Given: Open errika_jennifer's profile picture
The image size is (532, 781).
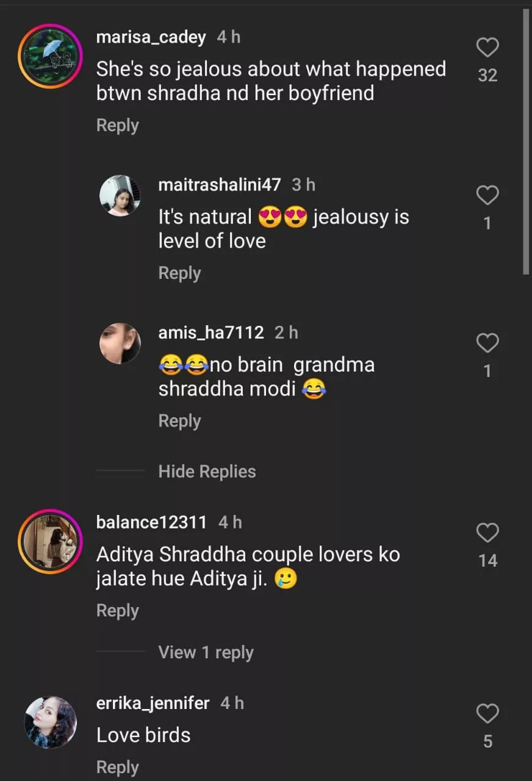Looking at the screenshot, I should pos(50,722).
